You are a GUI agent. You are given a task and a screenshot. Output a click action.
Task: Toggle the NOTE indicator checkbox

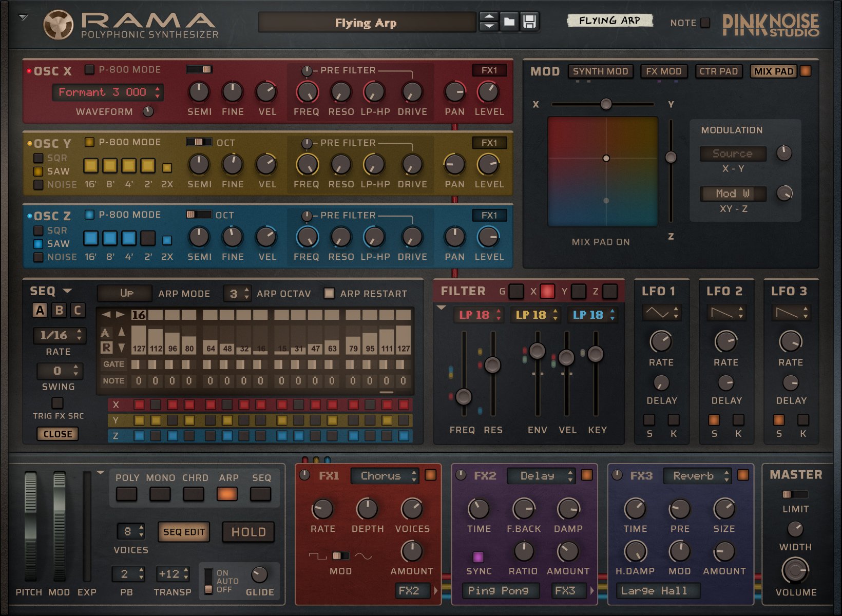tap(705, 23)
